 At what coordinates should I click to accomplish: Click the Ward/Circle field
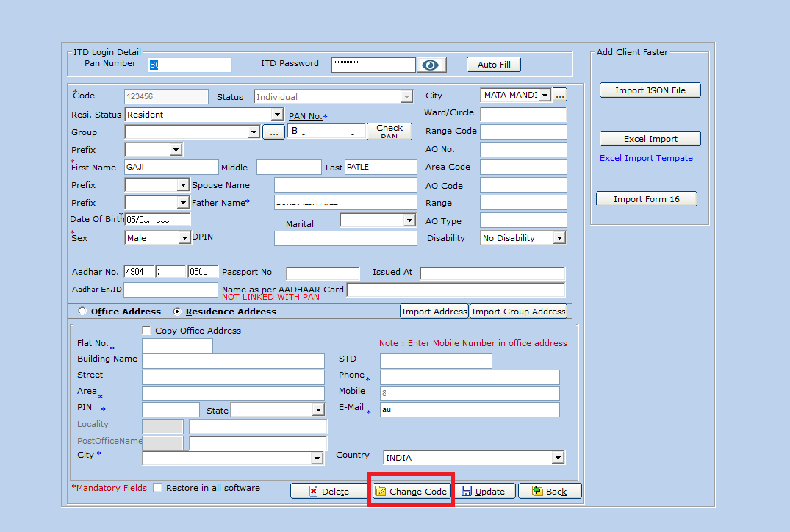(523, 114)
